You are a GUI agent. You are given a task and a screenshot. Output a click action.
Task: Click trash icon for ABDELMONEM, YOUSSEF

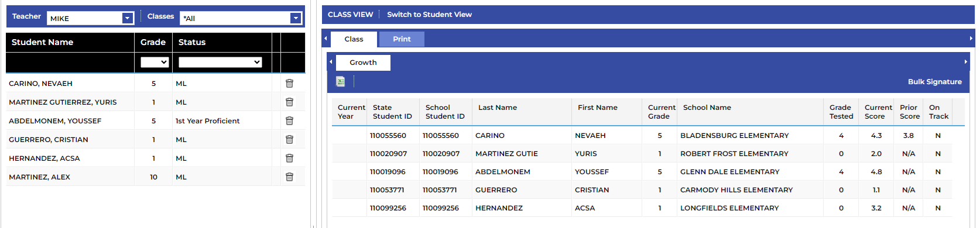pyautogui.click(x=289, y=121)
